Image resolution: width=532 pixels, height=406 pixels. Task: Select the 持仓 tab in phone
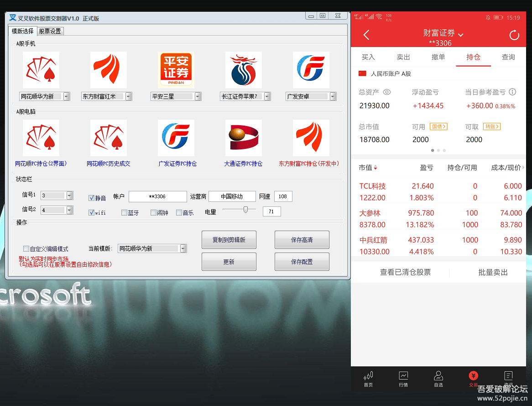pos(473,57)
